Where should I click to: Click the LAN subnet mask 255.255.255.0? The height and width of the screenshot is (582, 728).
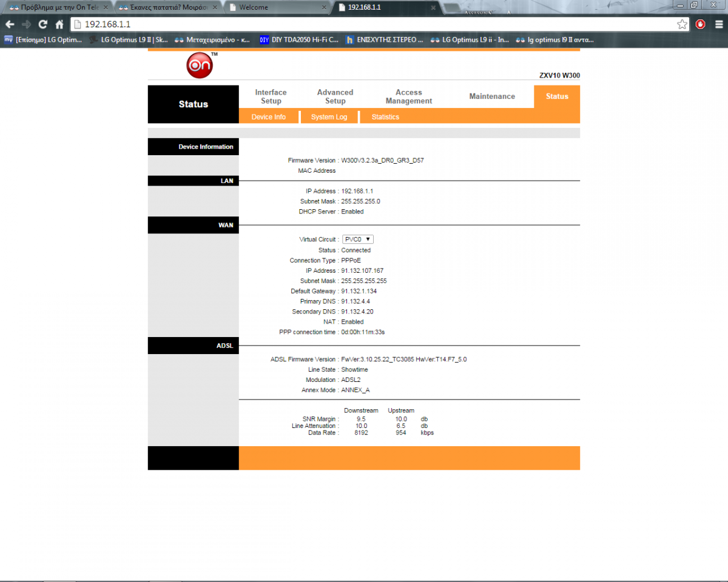360,201
